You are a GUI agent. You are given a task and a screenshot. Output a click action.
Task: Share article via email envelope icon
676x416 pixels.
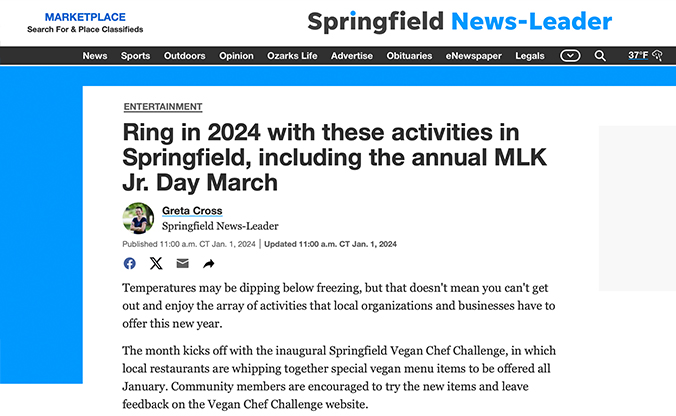click(x=182, y=264)
